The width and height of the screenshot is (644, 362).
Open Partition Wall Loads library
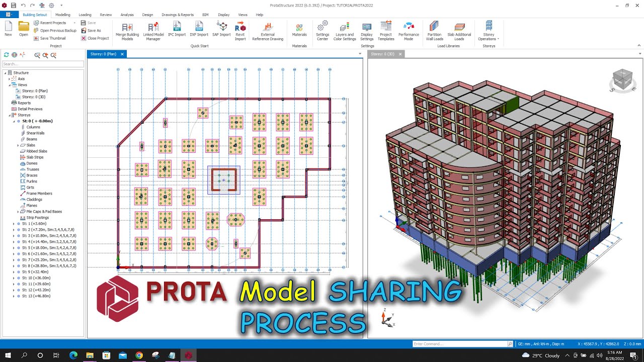click(434, 31)
